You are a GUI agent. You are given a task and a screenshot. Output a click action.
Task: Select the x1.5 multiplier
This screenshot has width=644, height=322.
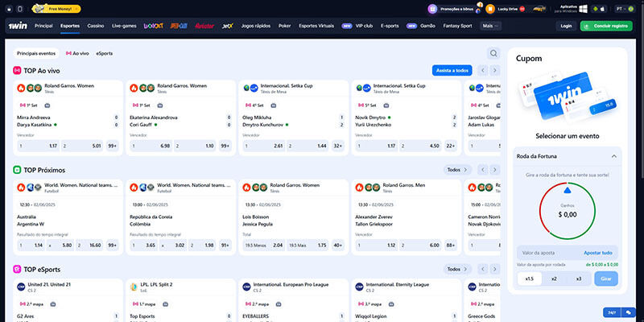(529, 279)
